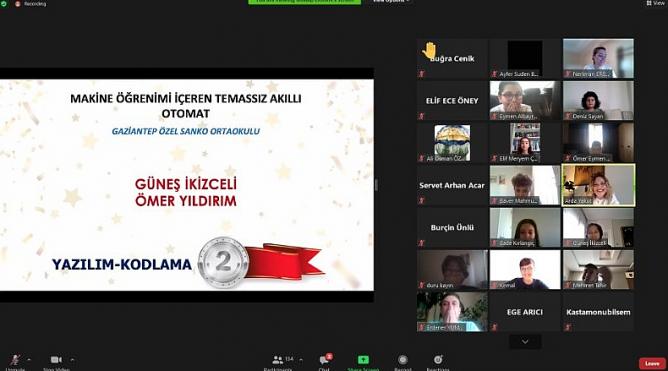Select the Buğra Cenik raised-hand tile
Screen dimensions: 668x371
click(452, 58)
